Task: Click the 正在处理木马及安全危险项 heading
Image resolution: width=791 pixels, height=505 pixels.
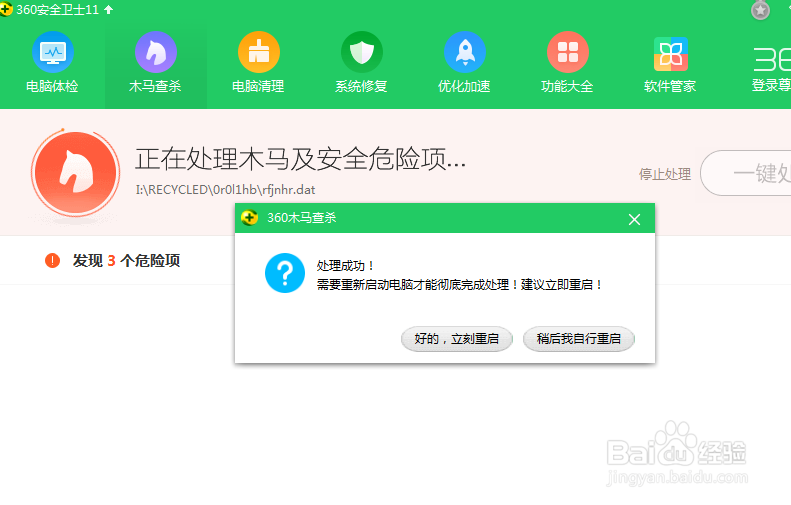Action: tap(300, 159)
